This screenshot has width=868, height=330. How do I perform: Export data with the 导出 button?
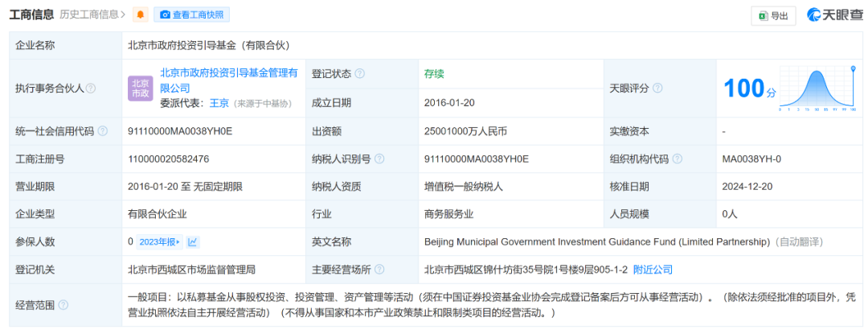tap(772, 15)
